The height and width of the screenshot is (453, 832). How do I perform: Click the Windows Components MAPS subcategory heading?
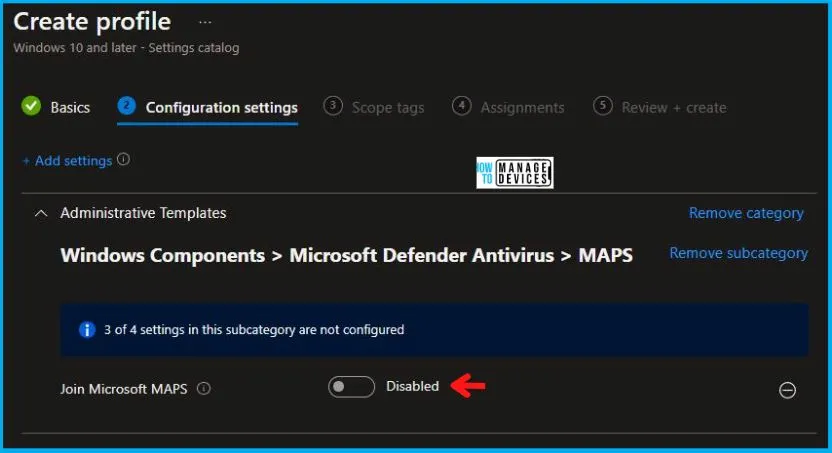pyautogui.click(x=346, y=255)
